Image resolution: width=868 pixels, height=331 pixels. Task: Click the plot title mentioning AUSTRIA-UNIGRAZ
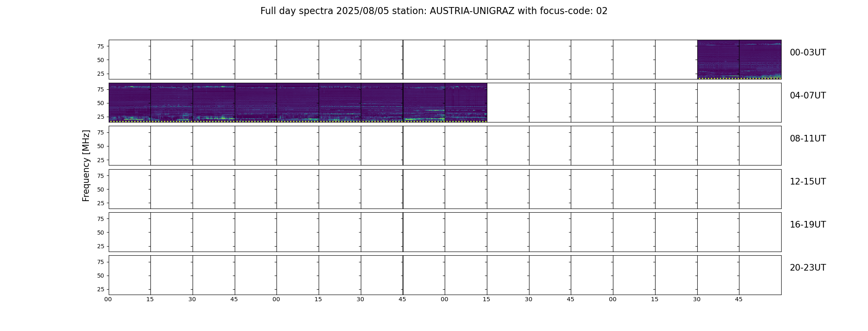[x=434, y=11]
